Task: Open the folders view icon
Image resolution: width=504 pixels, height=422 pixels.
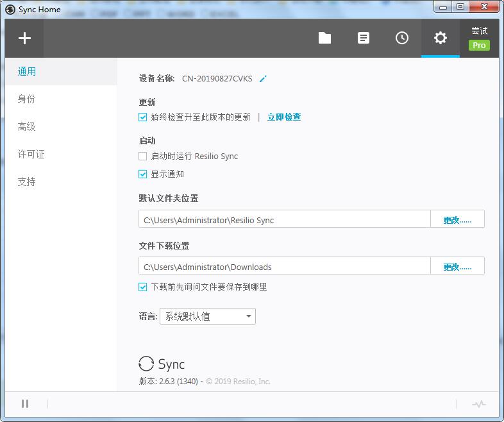Action: 324,38
